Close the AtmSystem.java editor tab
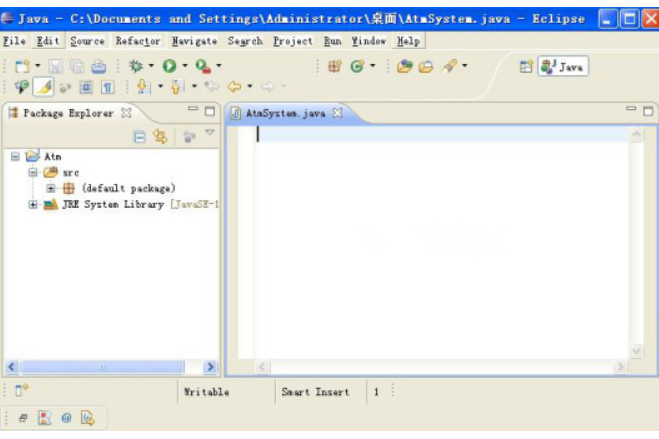Screen dimensions: 659x439 pyautogui.click(x=337, y=113)
